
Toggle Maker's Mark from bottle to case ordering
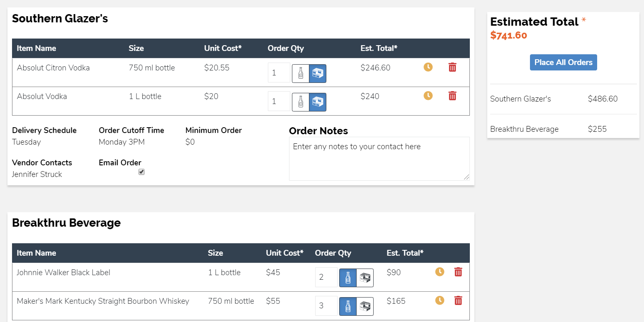pos(365,306)
